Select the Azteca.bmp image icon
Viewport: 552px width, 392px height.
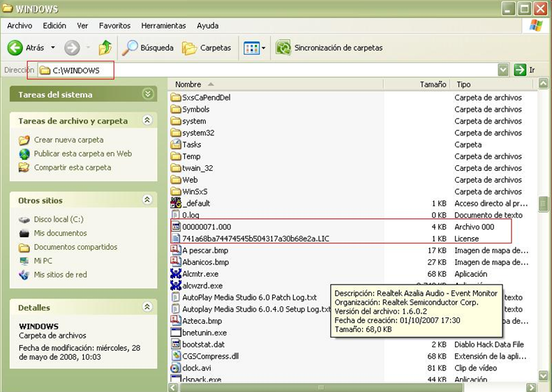coord(176,321)
